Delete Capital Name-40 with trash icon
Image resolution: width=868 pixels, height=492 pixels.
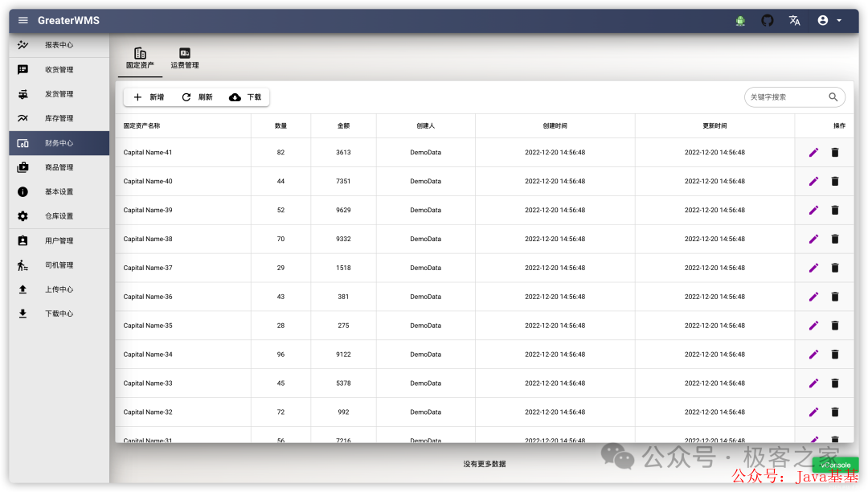click(835, 182)
